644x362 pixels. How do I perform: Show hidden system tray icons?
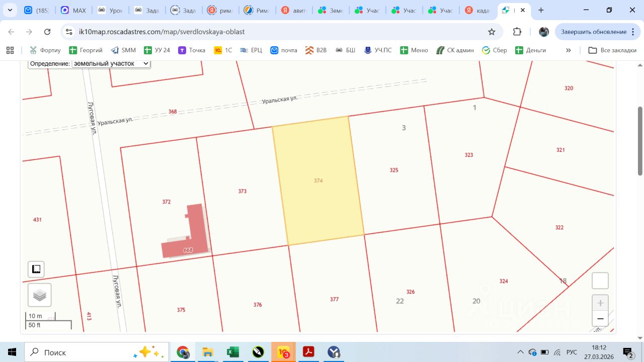[x=520, y=352]
